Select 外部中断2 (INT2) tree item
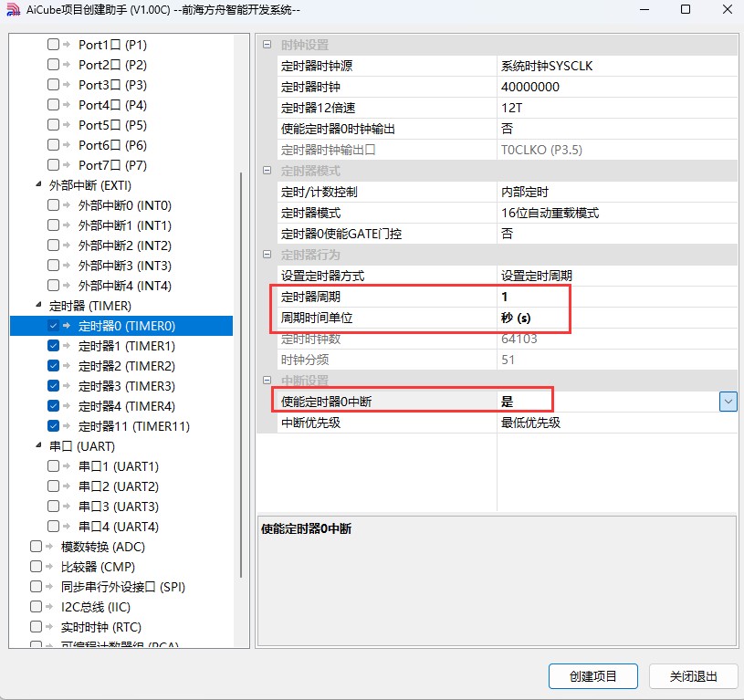This screenshot has width=744, height=700. (125, 246)
